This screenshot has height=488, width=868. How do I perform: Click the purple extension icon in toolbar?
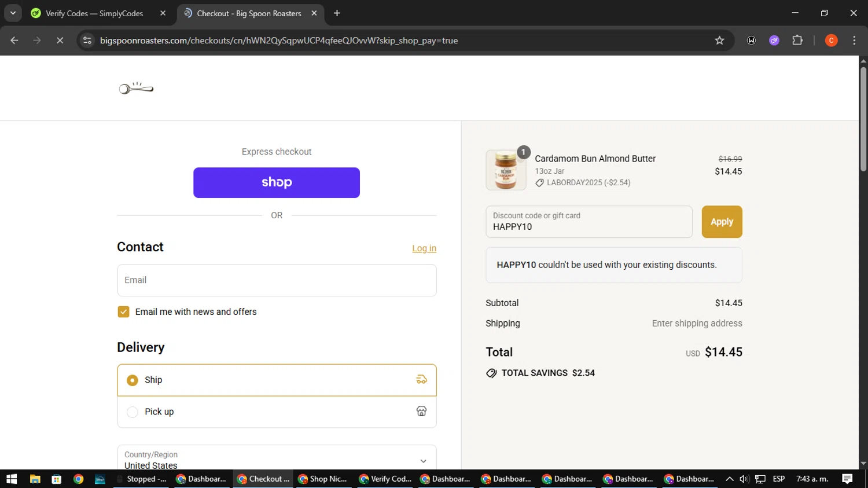pos(774,41)
